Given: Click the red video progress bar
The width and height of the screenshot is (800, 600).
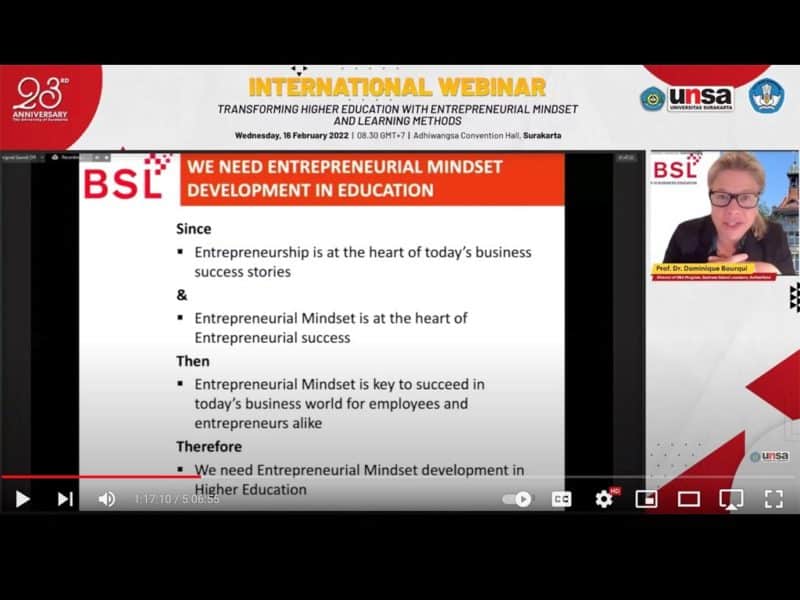Looking at the screenshot, I should 100,477.
